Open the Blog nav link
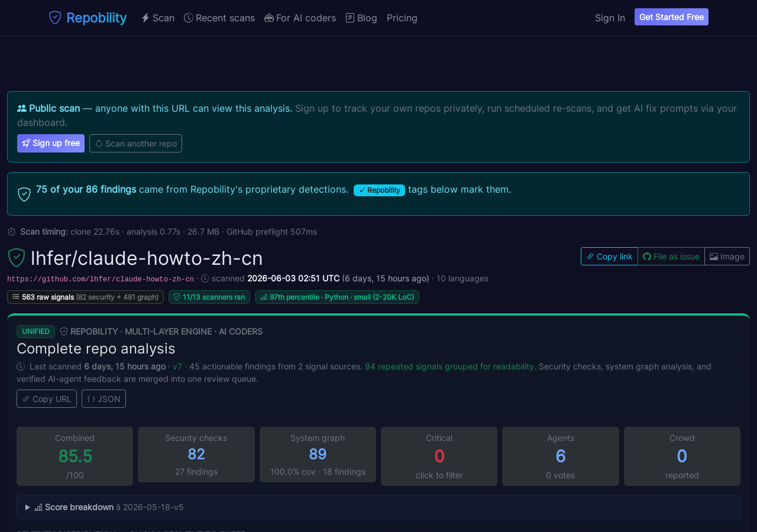 tap(361, 18)
